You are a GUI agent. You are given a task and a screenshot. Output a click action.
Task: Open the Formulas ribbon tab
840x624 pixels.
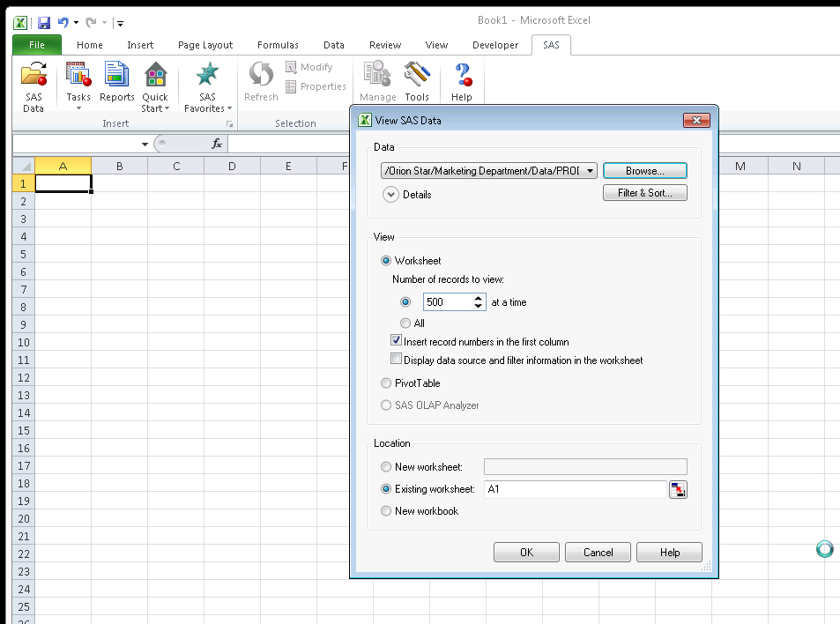pos(278,44)
